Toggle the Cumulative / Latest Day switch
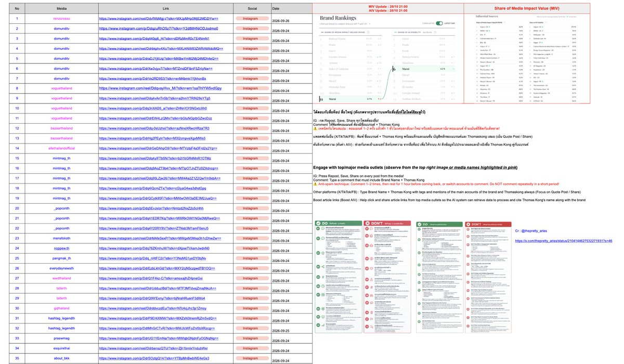 439,23
